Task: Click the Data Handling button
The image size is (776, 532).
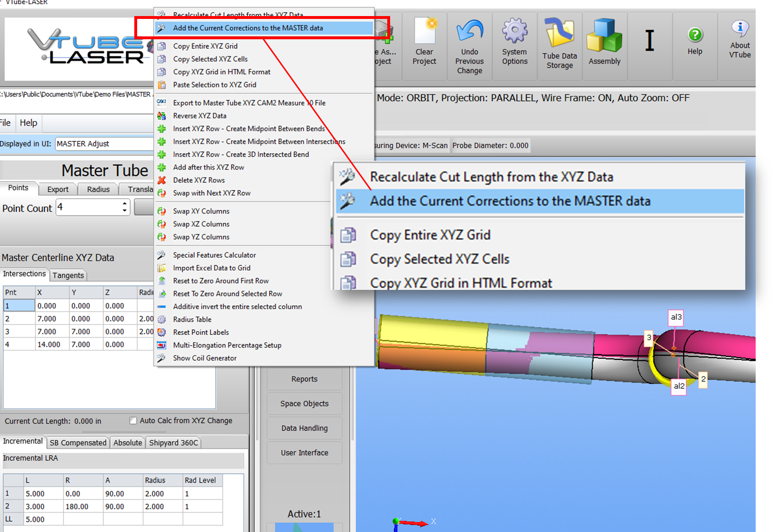Action: (305, 428)
